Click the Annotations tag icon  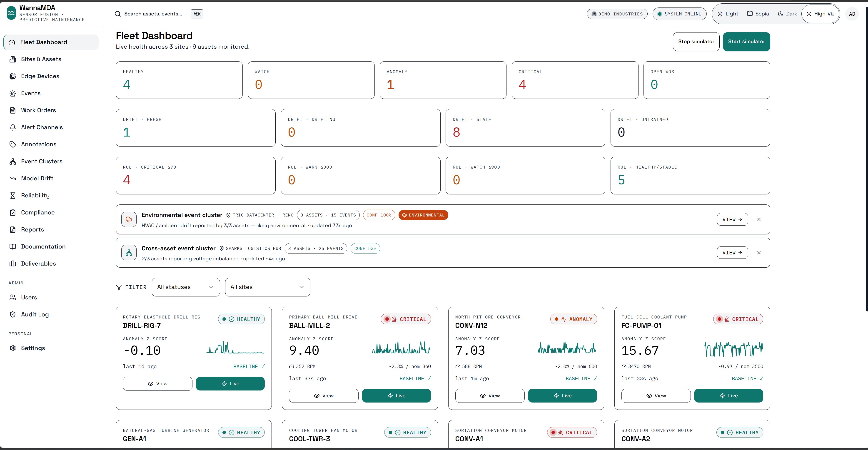click(13, 144)
